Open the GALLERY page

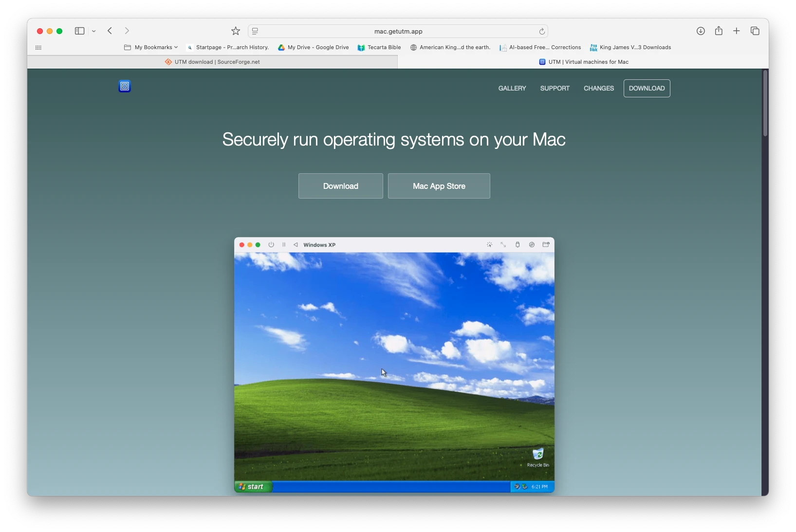tap(512, 88)
